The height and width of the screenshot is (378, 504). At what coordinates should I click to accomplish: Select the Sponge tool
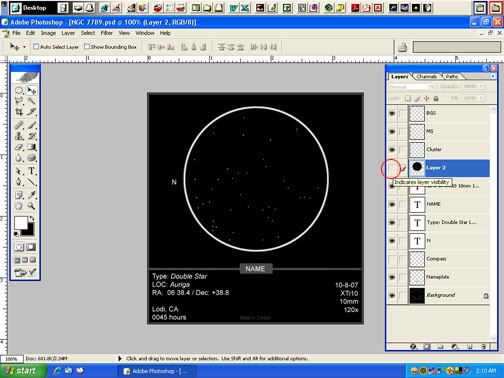click(x=31, y=158)
